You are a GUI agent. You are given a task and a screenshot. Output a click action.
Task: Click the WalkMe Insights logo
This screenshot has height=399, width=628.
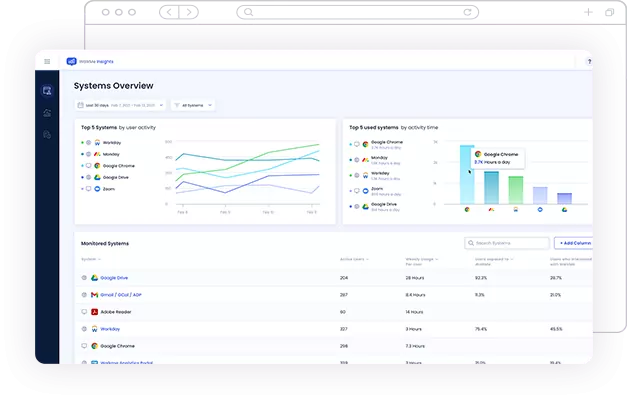click(x=90, y=61)
